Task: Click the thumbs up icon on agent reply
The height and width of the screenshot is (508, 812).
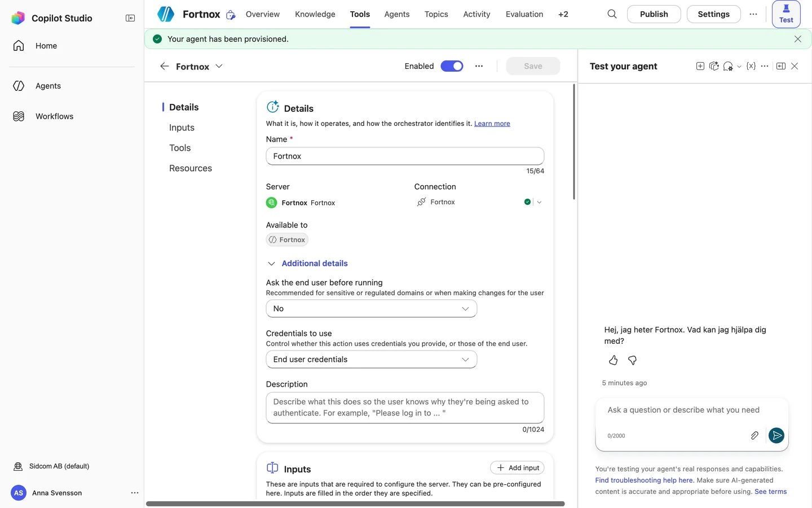Action: pyautogui.click(x=613, y=360)
